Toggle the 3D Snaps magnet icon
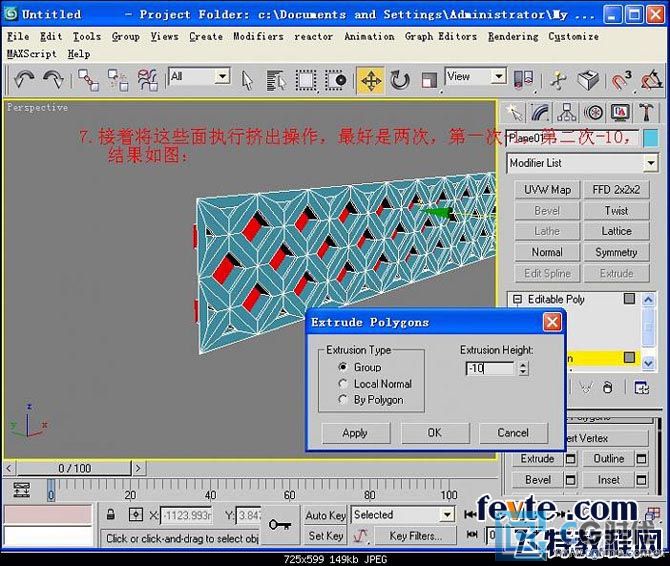This screenshot has width=670, height=566. pos(620,80)
